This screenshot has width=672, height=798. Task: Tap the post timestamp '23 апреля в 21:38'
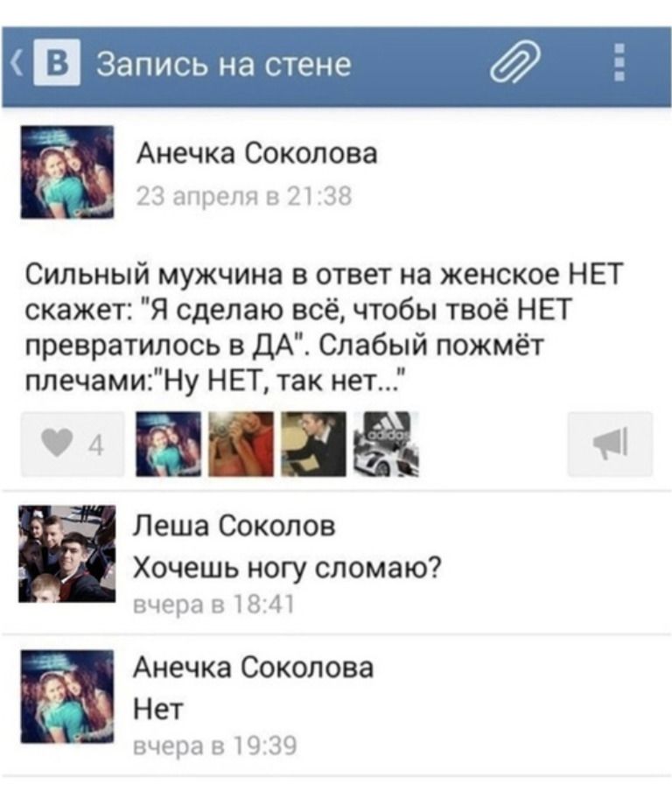click(x=244, y=196)
